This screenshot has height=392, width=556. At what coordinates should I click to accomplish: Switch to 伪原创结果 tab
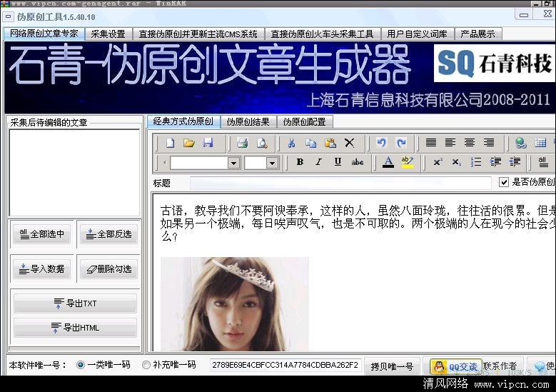(248, 122)
